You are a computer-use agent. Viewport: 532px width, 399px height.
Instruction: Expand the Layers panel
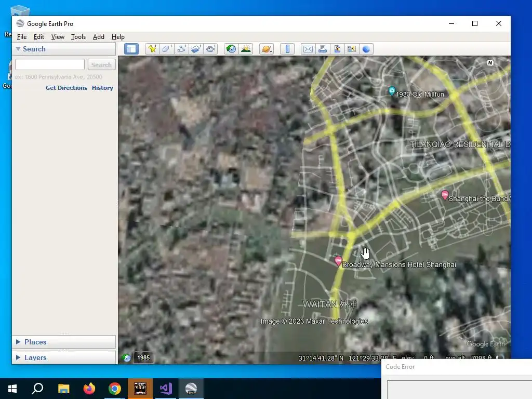[18, 357]
